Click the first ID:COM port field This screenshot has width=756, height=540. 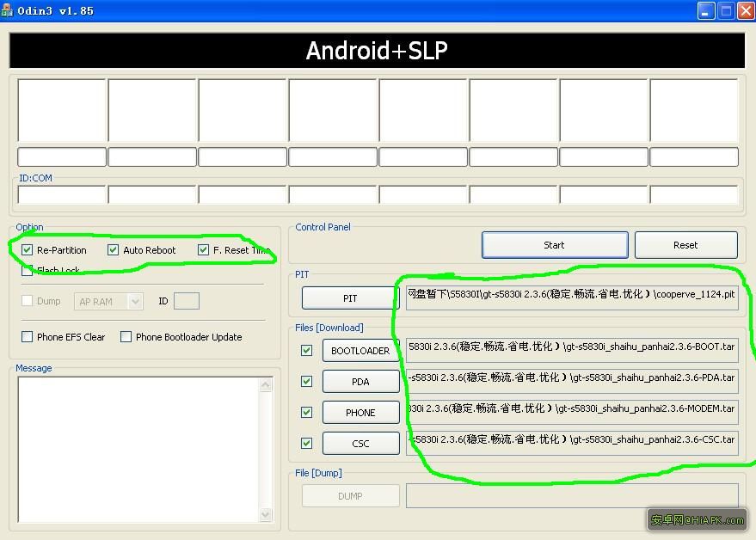click(62, 194)
